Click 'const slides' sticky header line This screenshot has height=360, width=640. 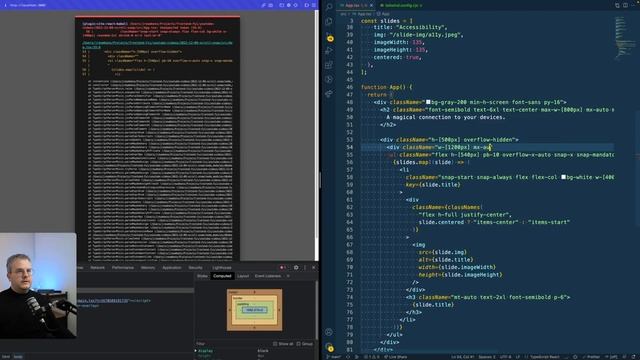tap(387, 21)
